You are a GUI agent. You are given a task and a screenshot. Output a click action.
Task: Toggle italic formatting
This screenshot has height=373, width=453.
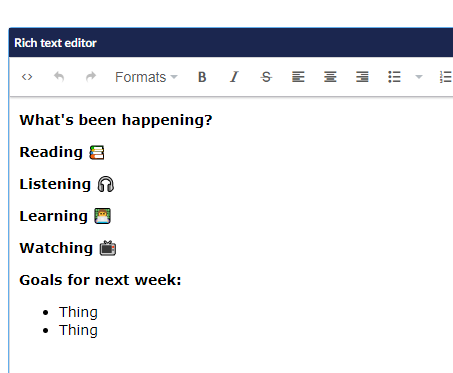pos(234,77)
